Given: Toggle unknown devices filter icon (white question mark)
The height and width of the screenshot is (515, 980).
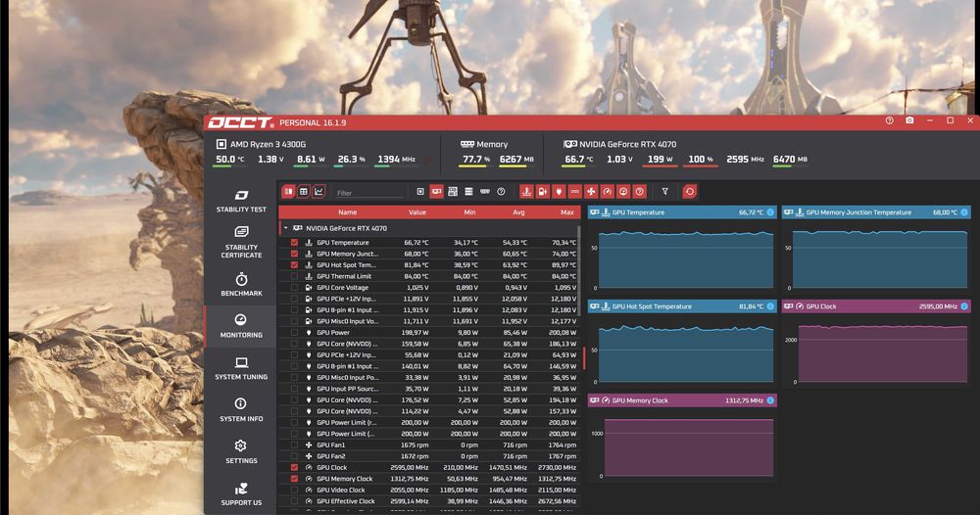Looking at the screenshot, I should [501, 192].
